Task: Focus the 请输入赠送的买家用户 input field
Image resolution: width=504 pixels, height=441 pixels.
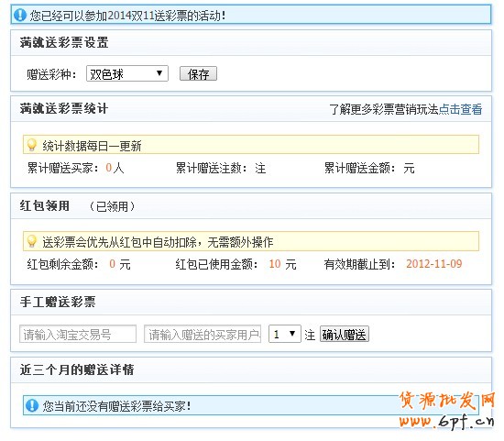Action: pyautogui.click(x=203, y=335)
